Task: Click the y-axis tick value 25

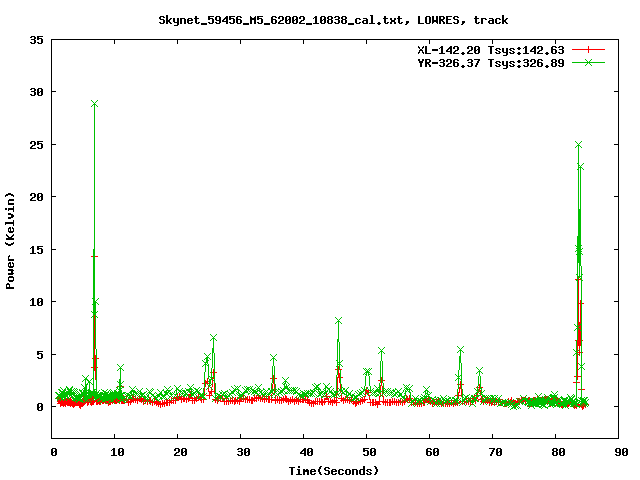Action: (x=36, y=145)
